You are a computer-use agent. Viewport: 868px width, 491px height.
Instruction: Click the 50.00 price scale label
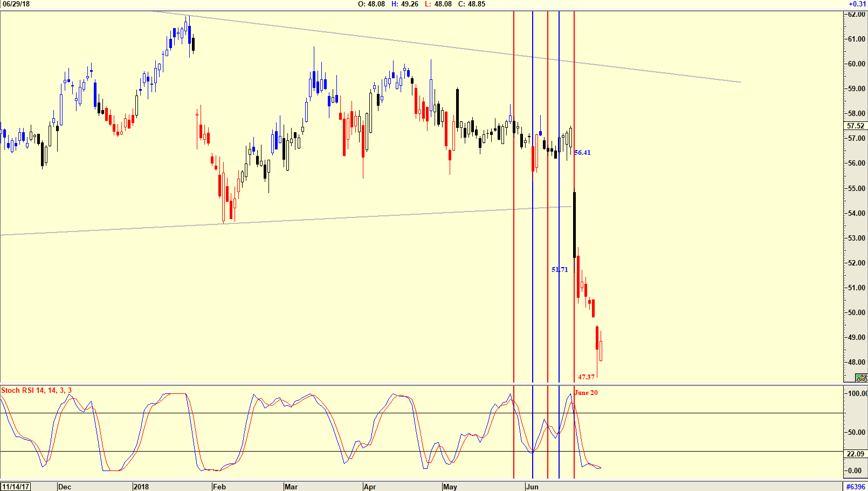tap(857, 312)
